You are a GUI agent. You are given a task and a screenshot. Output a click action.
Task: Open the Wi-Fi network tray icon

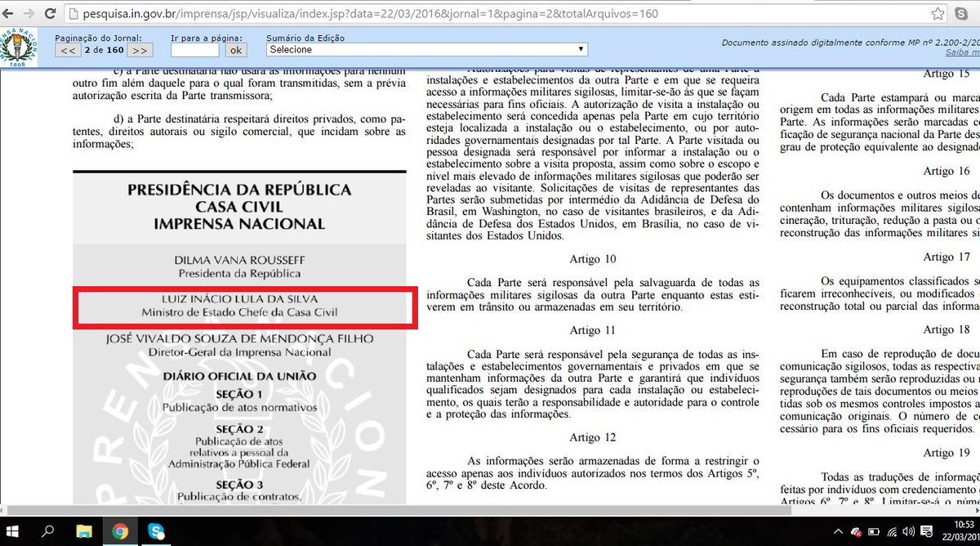893,532
